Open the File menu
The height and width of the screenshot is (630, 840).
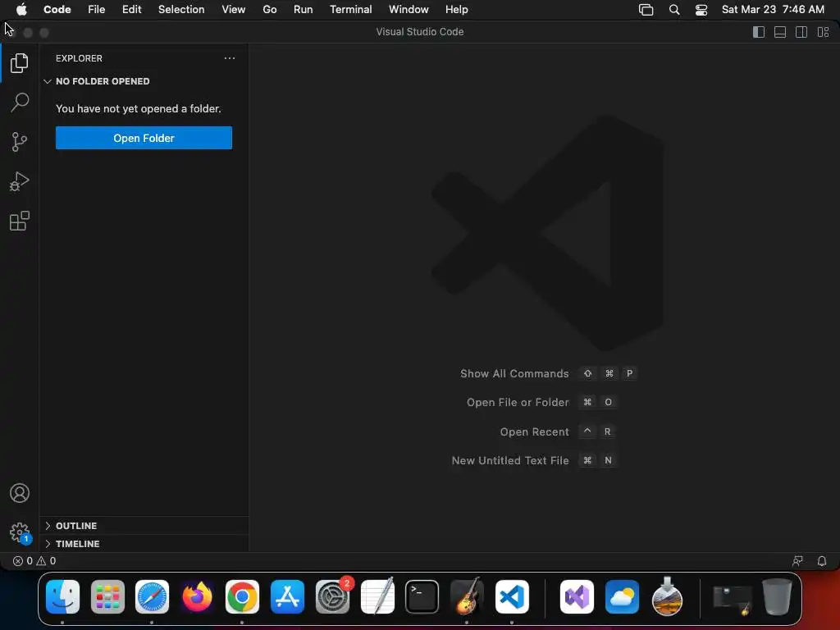point(97,10)
